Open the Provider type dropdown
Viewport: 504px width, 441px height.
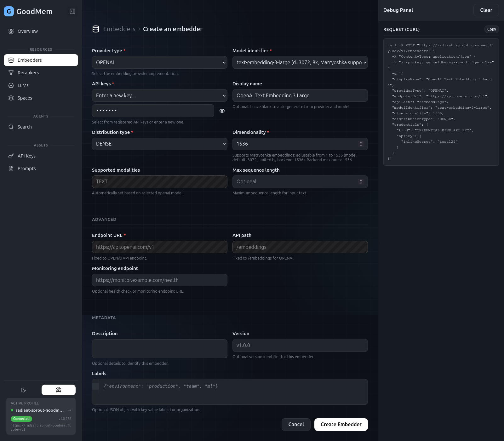(159, 62)
